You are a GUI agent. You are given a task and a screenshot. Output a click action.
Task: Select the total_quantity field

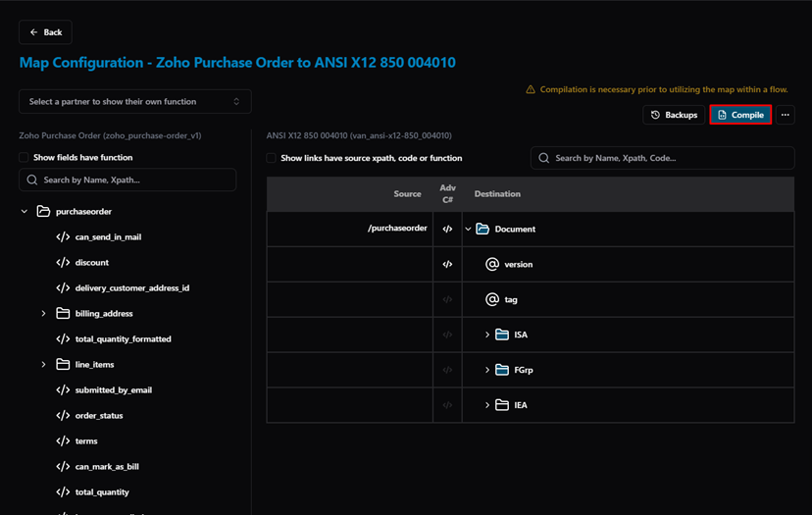(102, 492)
